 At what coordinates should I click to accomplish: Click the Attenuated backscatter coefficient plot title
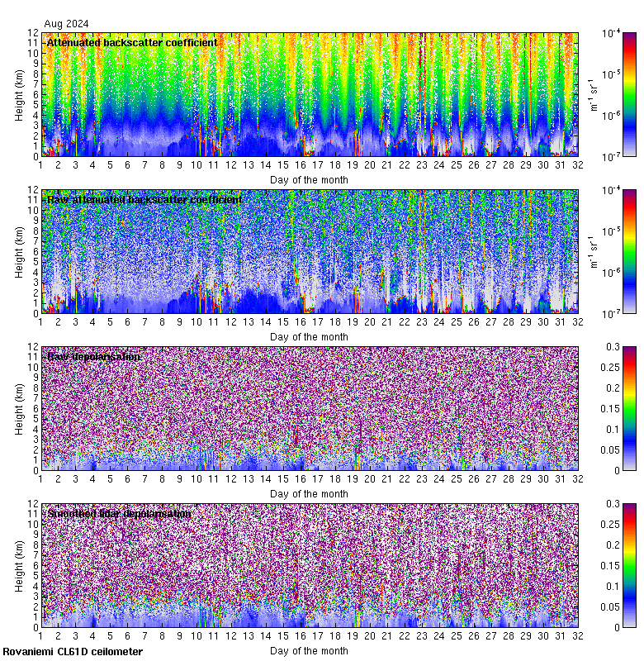click(x=132, y=42)
